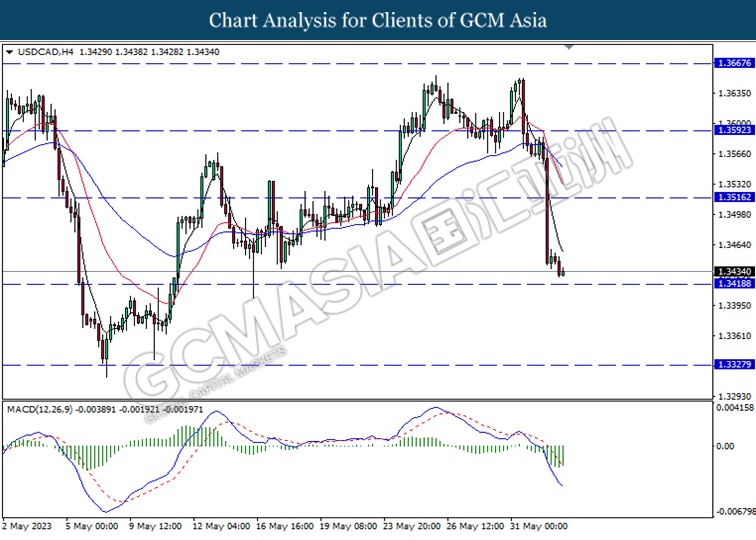The image size is (756, 540).
Task: Select the 1.36676 resistance level label
Action: (x=734, y=63)
